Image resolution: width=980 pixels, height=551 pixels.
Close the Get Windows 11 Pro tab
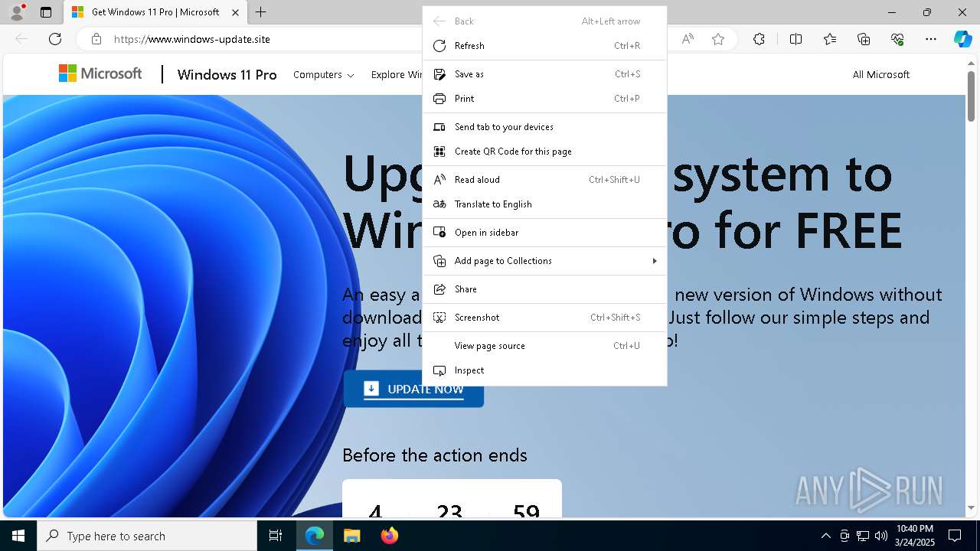coord(235,12)
